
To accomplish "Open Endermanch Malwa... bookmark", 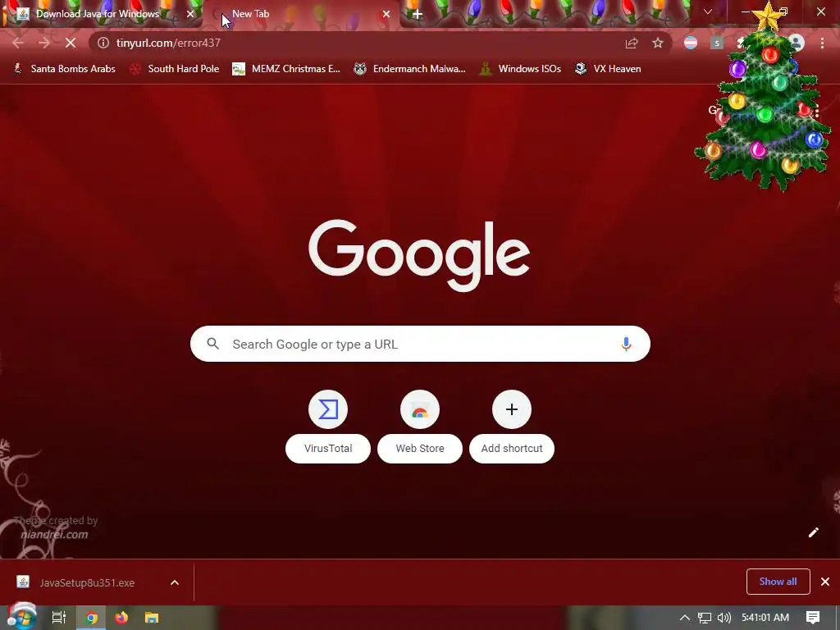I will (x=410, y=69).
